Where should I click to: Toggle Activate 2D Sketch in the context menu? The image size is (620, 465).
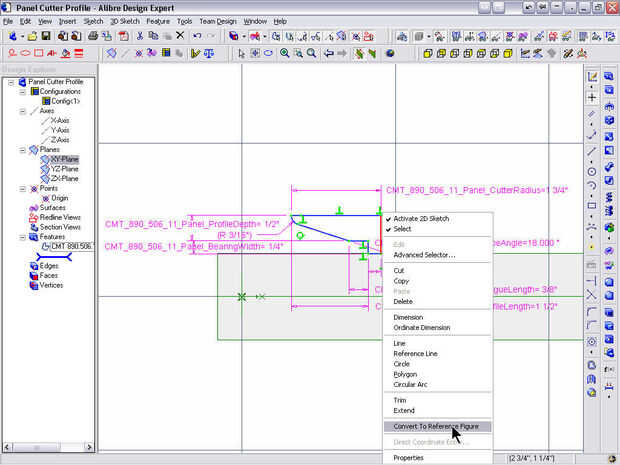click(x=420, y=218)
